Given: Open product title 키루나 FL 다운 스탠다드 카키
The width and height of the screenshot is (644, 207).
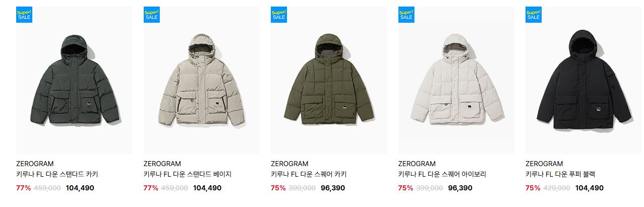Looking at the screenshot, I should pos(57,175).
